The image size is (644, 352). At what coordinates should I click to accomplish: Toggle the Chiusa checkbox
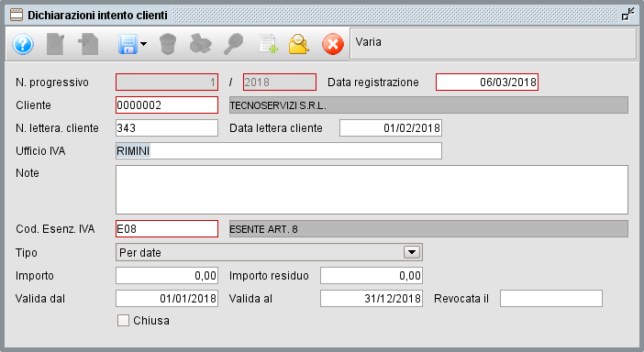[x=123, y=321]
